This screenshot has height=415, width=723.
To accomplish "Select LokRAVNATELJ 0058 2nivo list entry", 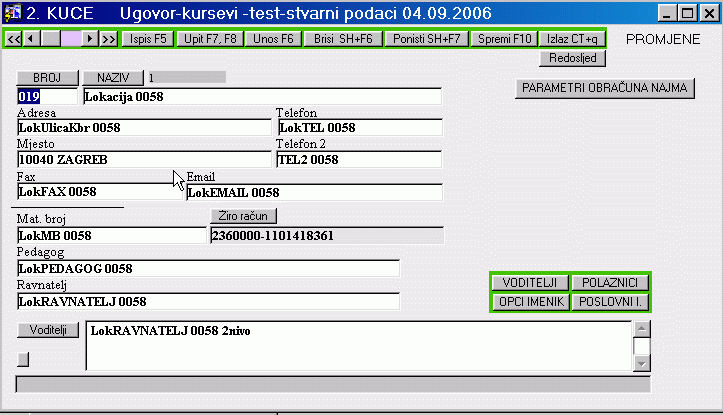I will click(170, 331).
